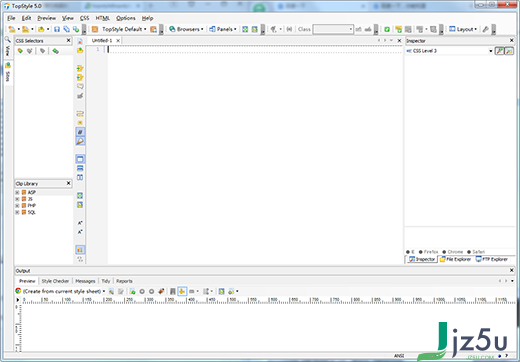Click the Browsers toolbar button

point(186,29)
